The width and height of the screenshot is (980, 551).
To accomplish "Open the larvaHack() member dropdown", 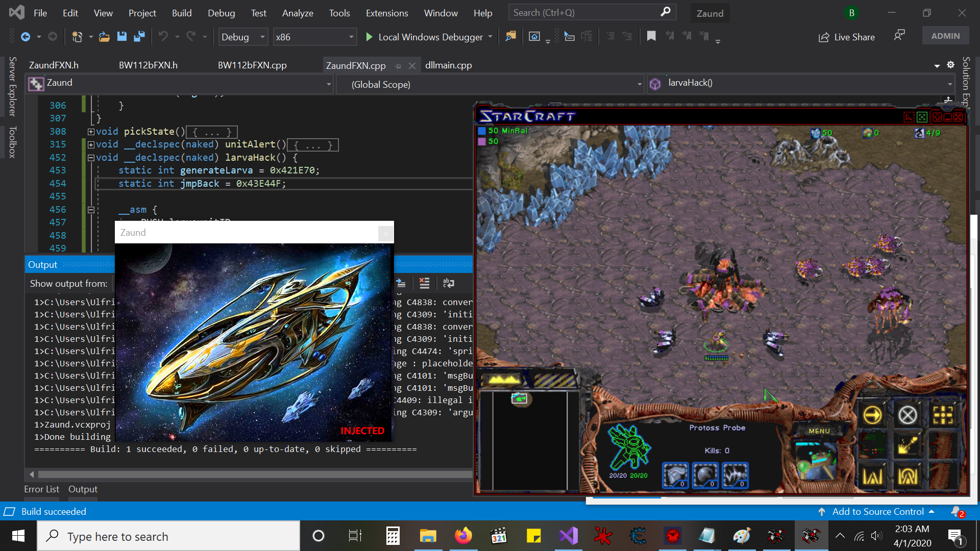I will (801, 84).
